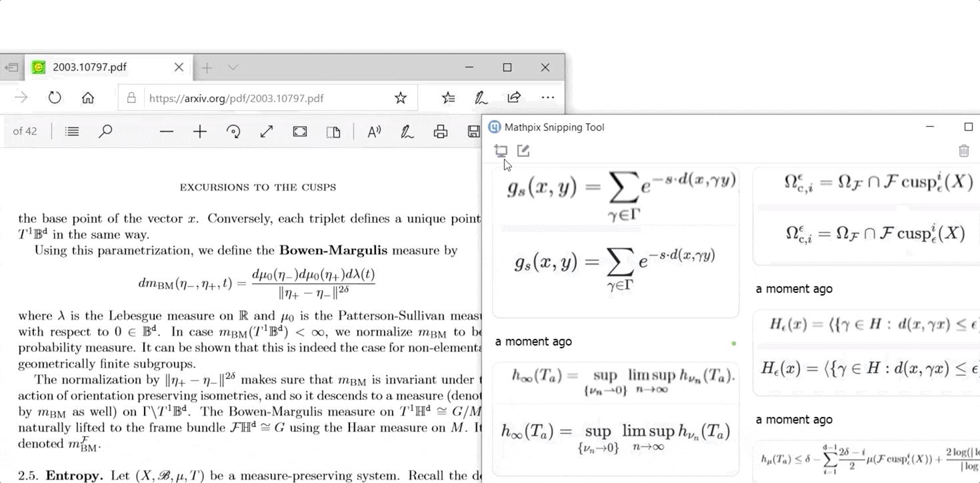Print the PDF document
Image resolution: width=980 pixels, height=483 pixels.
coord(440,131)
